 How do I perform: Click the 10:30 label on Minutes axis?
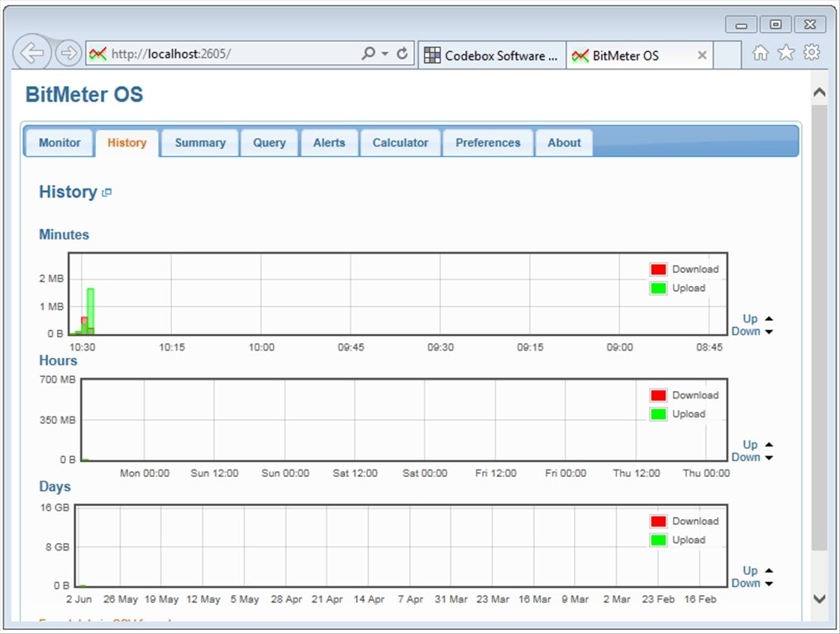pyautogui.click(x=82, y=347)
